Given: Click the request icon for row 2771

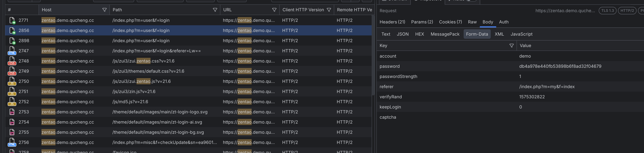Looking at the screenshot, I should (x=12, y=21).
